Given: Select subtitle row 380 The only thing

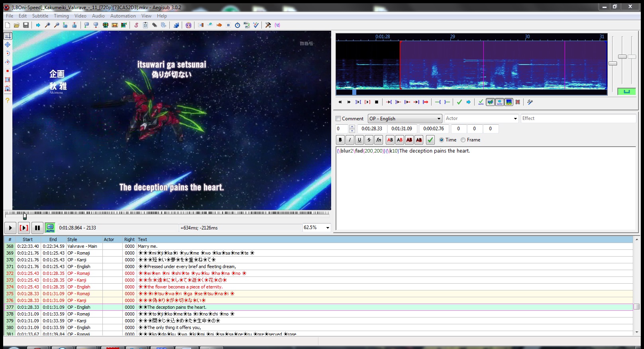Looking at the screenshot, I should point(318,327).
